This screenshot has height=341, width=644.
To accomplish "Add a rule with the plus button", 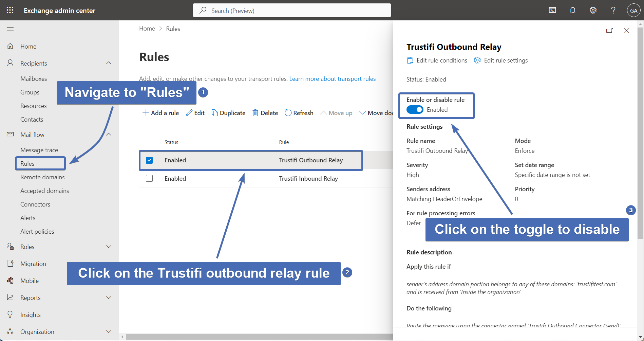I will tap(160, 113).
